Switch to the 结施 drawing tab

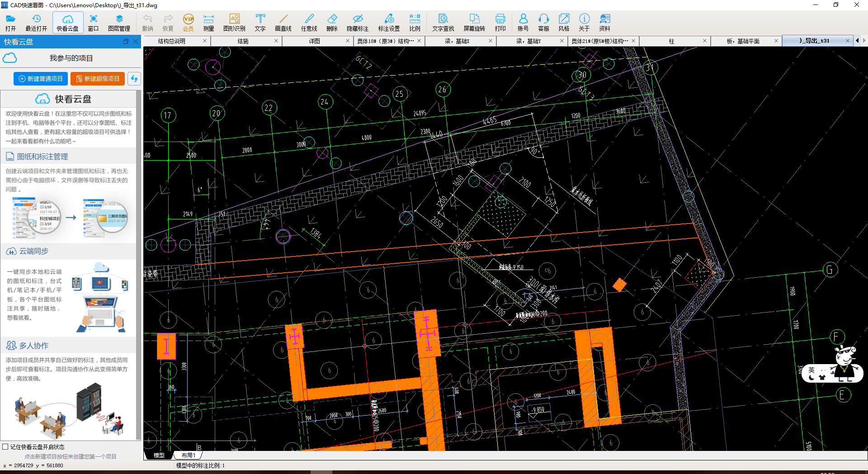coord(243,41)
